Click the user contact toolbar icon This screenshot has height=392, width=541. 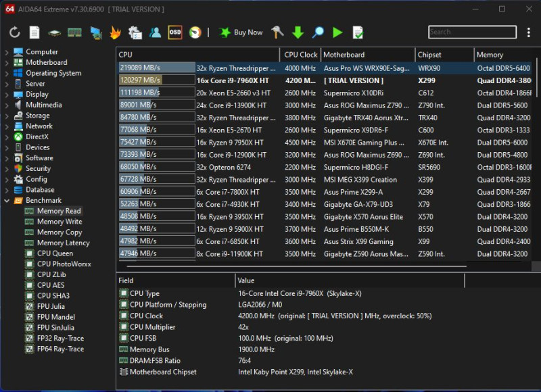[x=155, y=32]
